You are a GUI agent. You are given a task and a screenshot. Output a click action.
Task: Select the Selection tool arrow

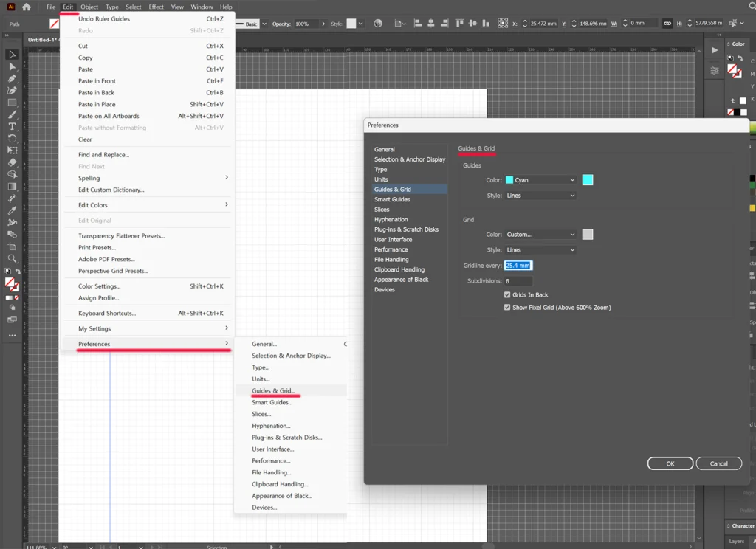pos(12,55)
